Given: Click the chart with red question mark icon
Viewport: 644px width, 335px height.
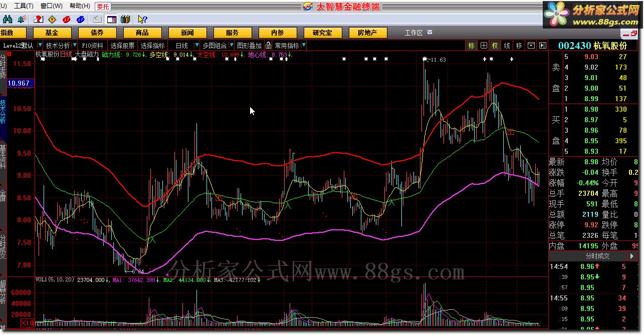Looking at the screenshot, I should coord(39,20).
